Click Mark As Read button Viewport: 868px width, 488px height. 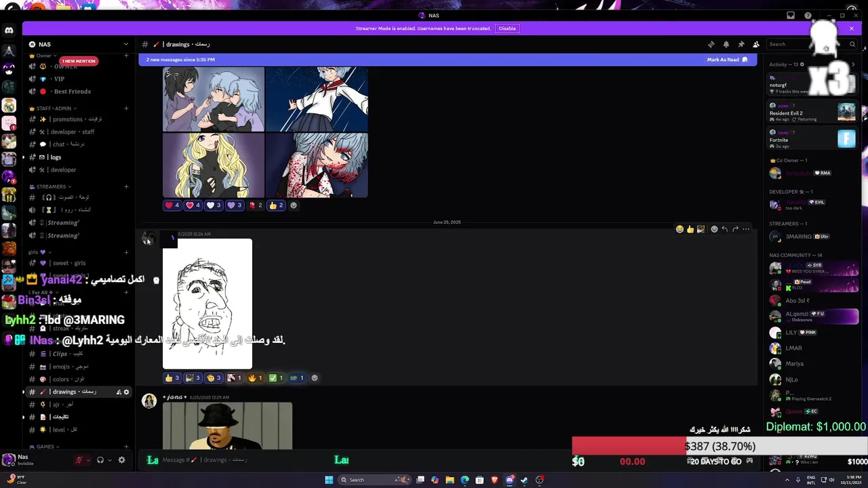point(727,60)
